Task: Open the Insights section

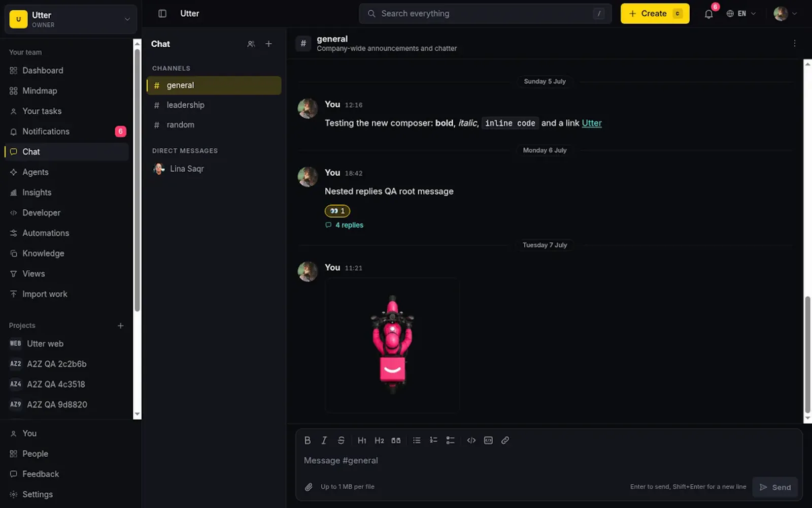Action: click(x=66, y=193)
